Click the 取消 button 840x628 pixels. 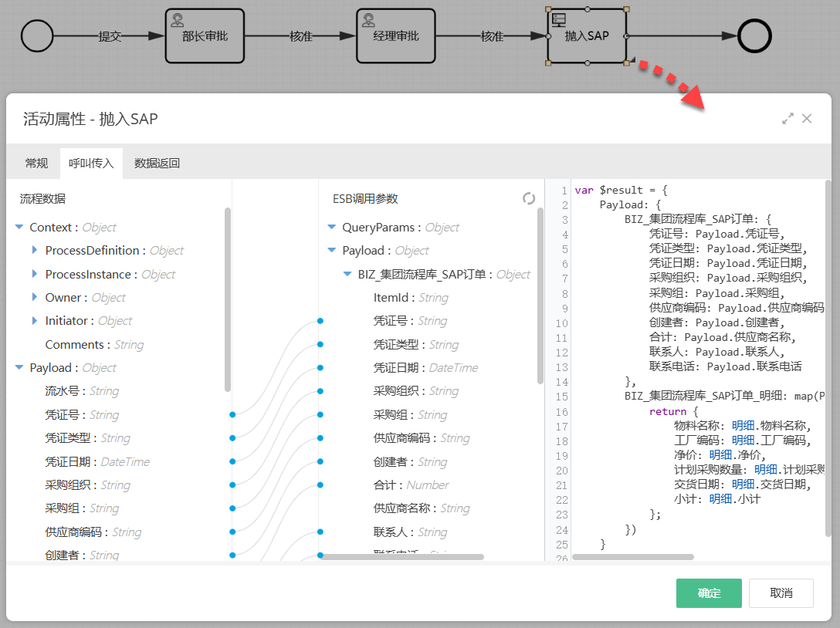click(781, 593)
